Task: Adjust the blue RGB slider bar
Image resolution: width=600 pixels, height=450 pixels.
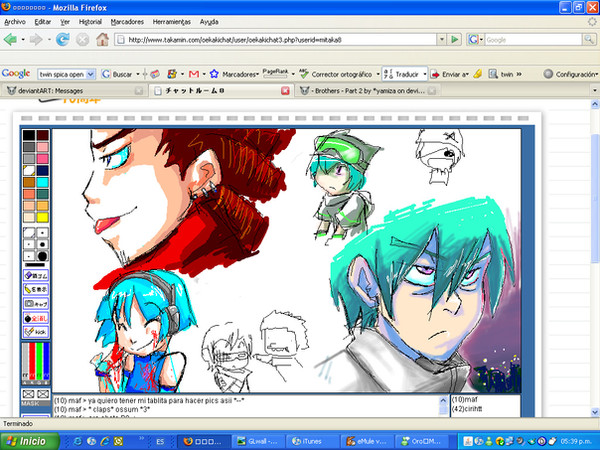Action: click(46, 362)
